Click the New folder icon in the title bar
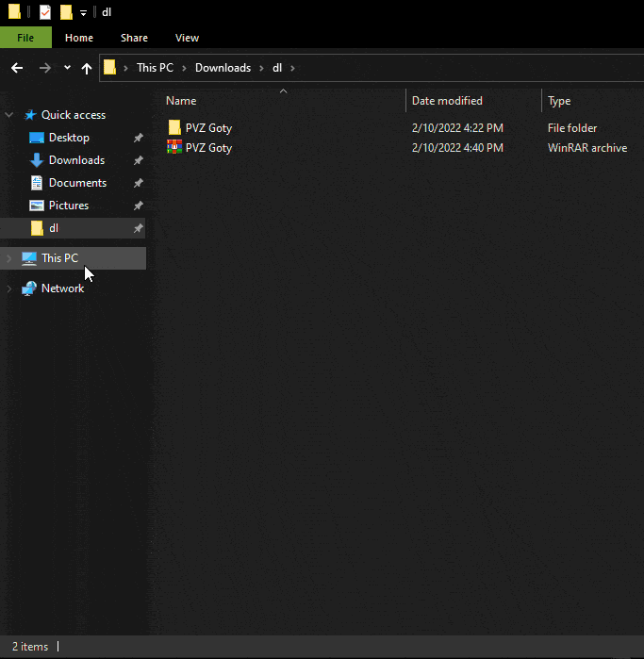Image resolution: width=644 pixels, height=659 pixels. [66, 11]
